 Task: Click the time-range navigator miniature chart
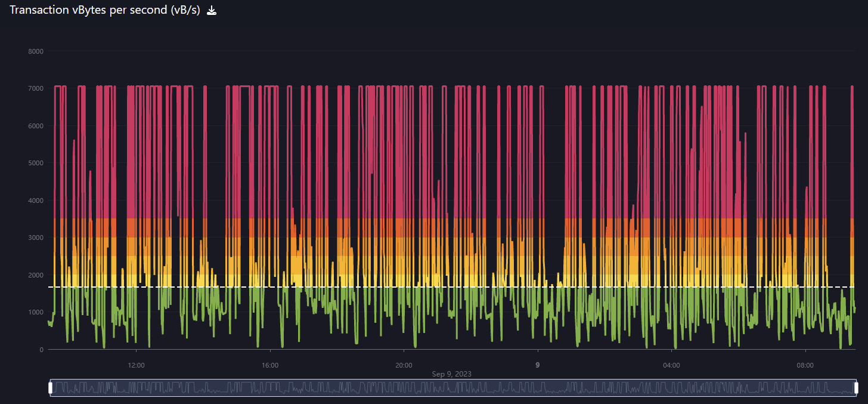click(453, 388)
